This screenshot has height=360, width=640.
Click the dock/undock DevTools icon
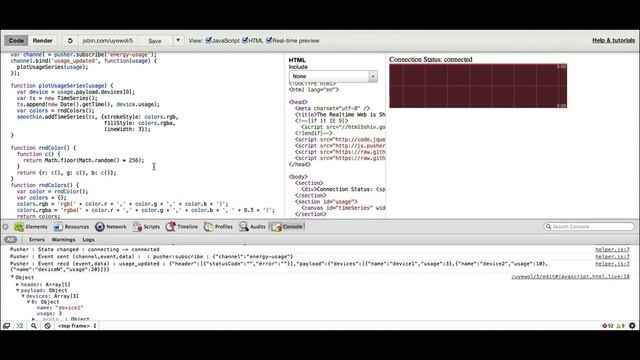click(7, 326)
